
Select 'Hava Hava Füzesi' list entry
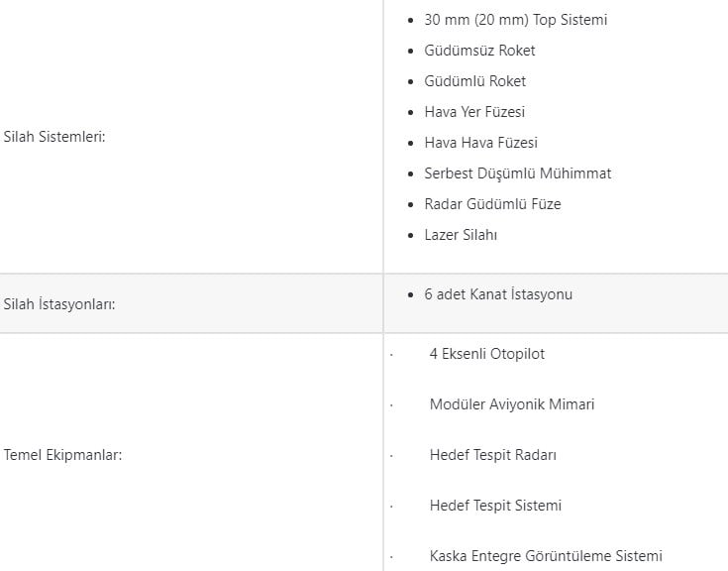click(480, 143)
